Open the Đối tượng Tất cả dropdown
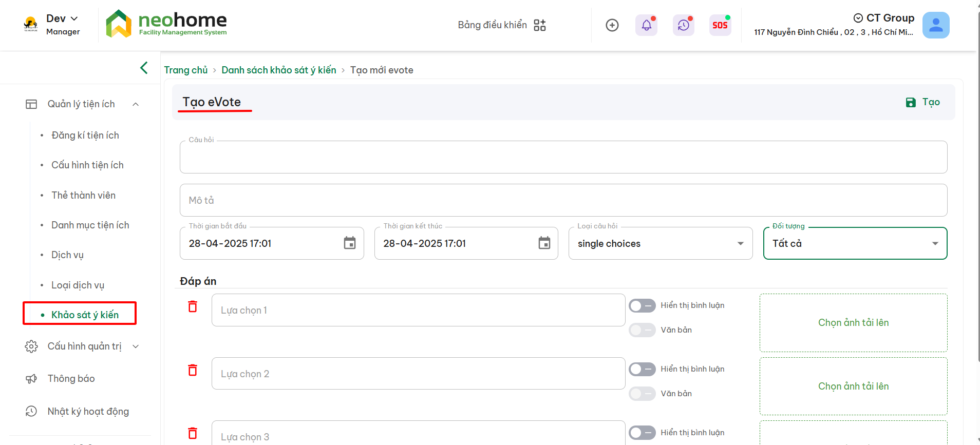Screen dimensions: 980x445 click(x=855, y=243)
